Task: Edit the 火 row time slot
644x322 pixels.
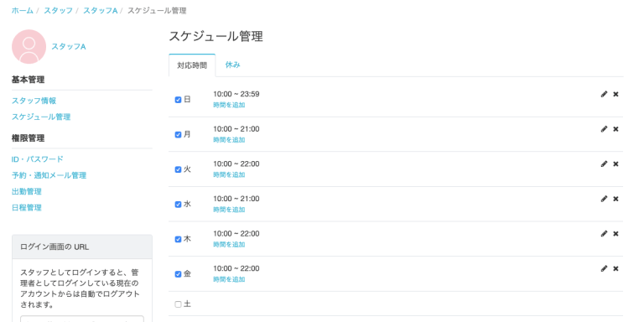Action: [x=604, y=164]
